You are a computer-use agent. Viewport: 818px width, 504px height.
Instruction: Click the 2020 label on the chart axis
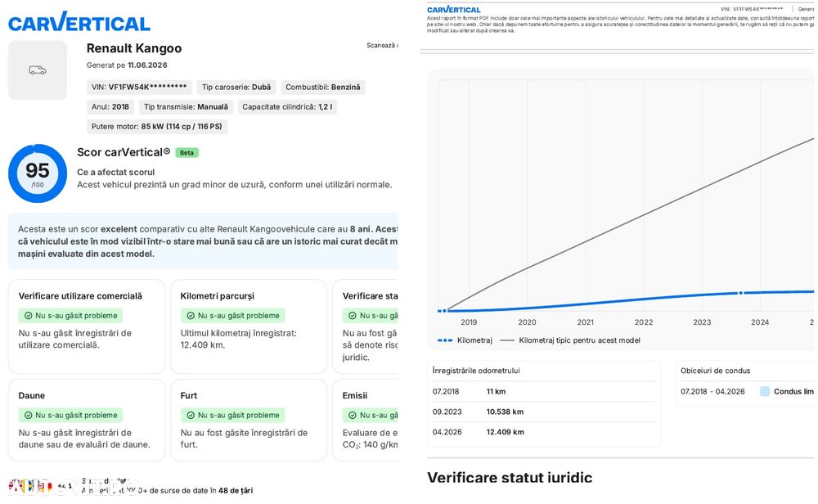[527, 322]
